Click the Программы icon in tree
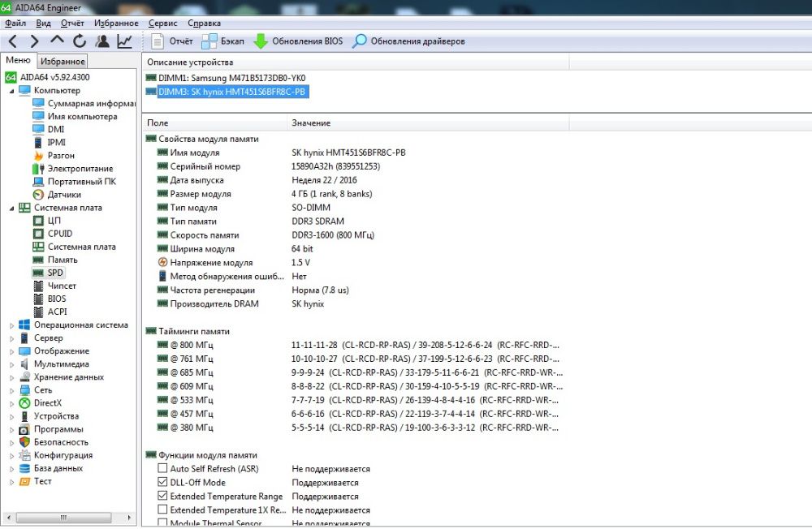 pyautogui.click(x=24, y=429)
